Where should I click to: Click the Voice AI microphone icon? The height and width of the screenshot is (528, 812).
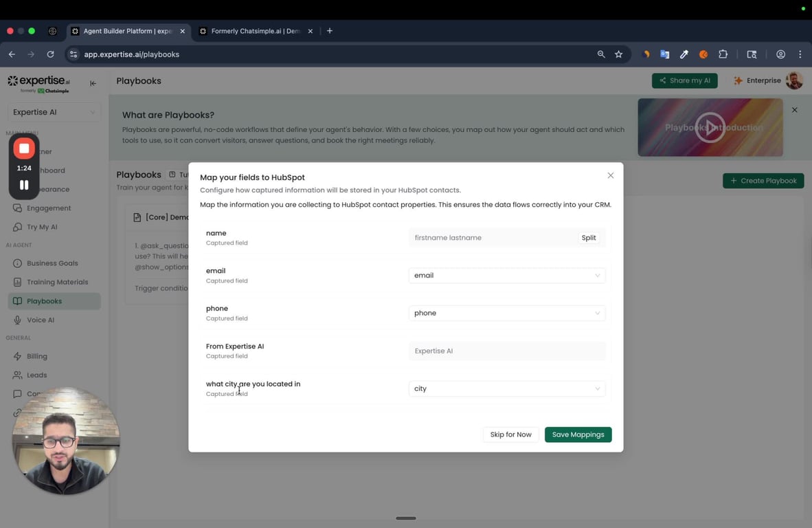17,320
